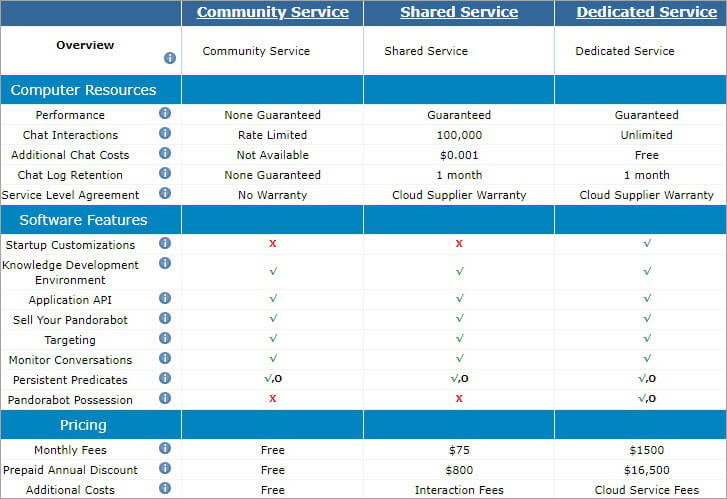This screenshot has width=727, height=499.
Task: Click Dedicated Service Pandorabot Possession checkmark value
Action: click(x=646, y=398)
